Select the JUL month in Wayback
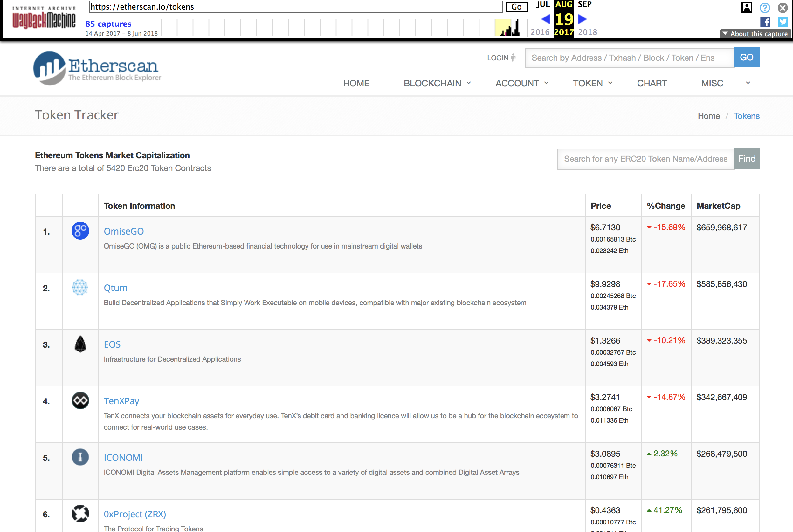The width and height of the screenshot is (793, 532). (x=543, y=4)
